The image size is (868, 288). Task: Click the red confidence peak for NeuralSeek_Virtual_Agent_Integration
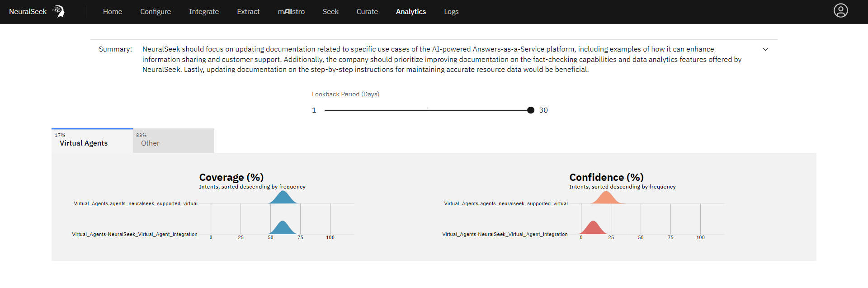[593, 228]
